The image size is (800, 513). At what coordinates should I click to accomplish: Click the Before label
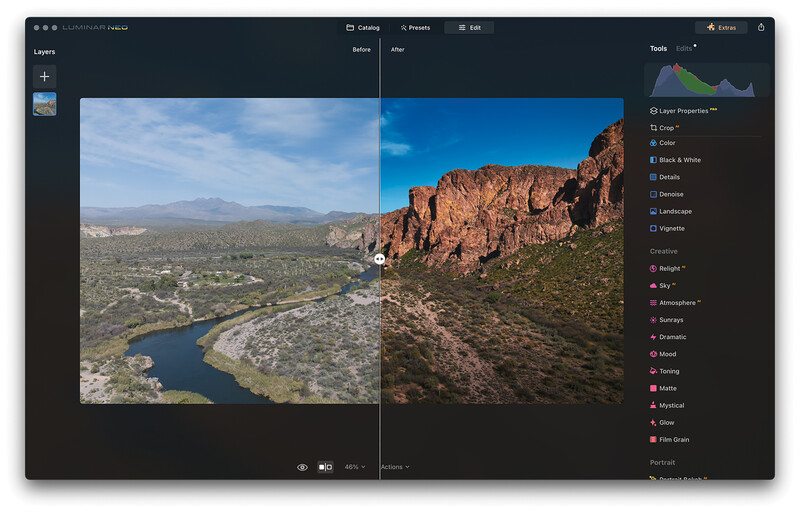coord(361,50)
